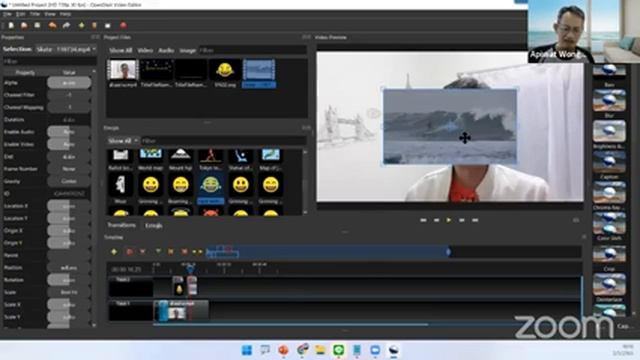Add a track with timeline plus icon
The height and width of the screenshot is (360, 640).
point(114,252)
